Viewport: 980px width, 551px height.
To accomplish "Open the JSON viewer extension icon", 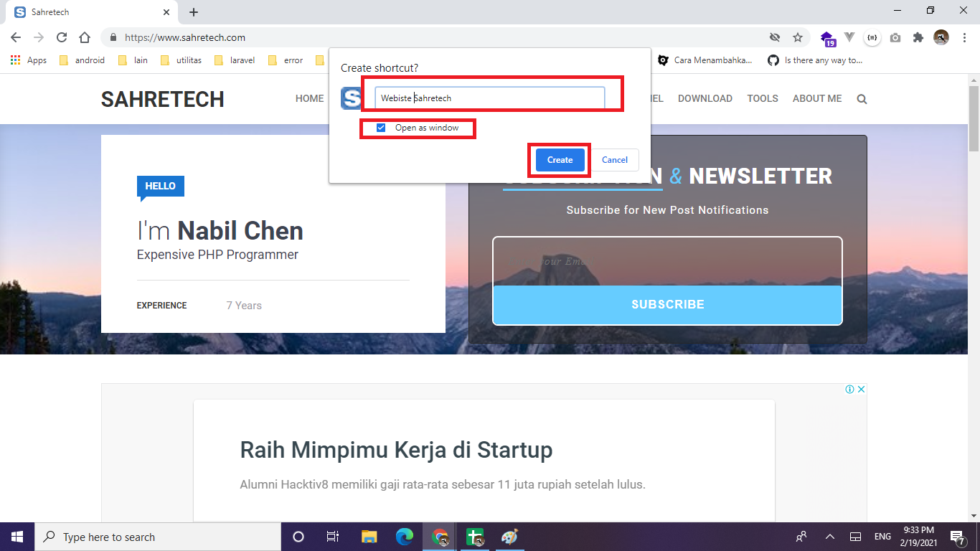I will (x=872, y=37).
